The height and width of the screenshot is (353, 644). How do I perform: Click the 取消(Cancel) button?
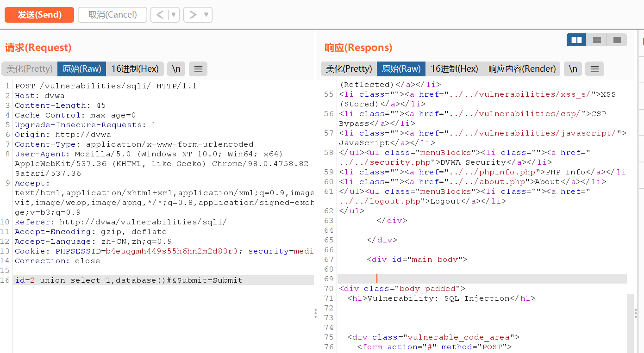[113, 15]
